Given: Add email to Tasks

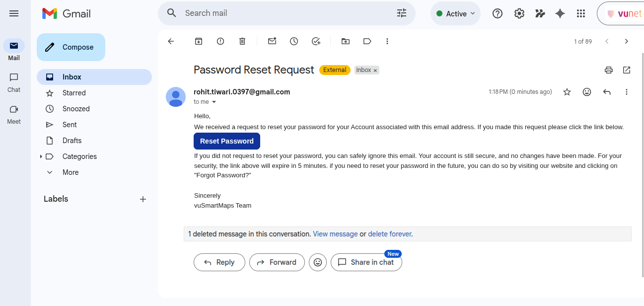Looking at the screenshot, I should point(316,41).
